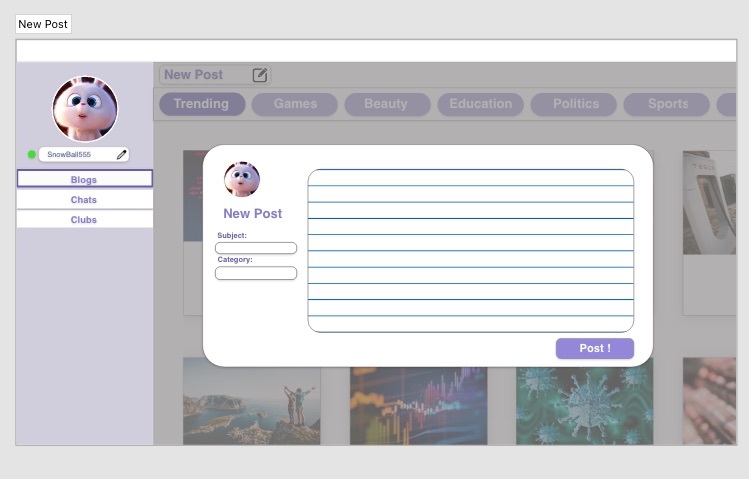Open the Chats section in the sidebar
The height and width of the screenshot is (479, 749).
pos(85,200)
